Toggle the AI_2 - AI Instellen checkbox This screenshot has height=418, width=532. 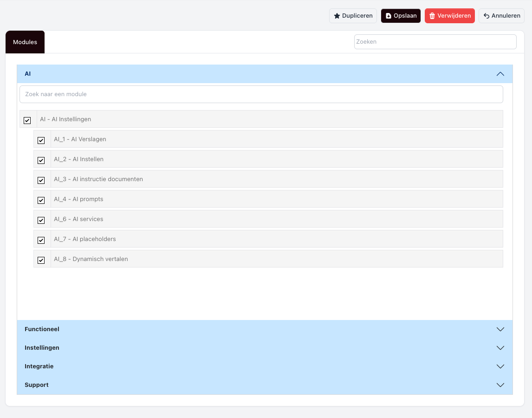tap(41, 161)
